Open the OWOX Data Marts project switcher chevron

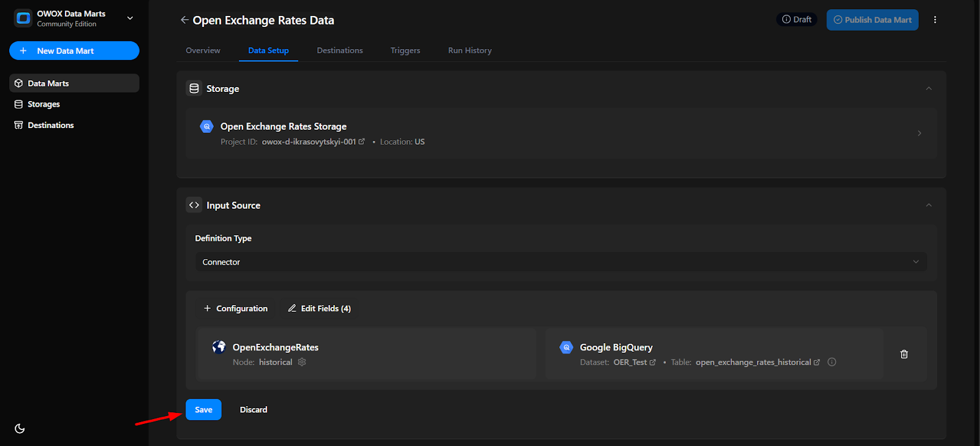(x=130, y=18)
